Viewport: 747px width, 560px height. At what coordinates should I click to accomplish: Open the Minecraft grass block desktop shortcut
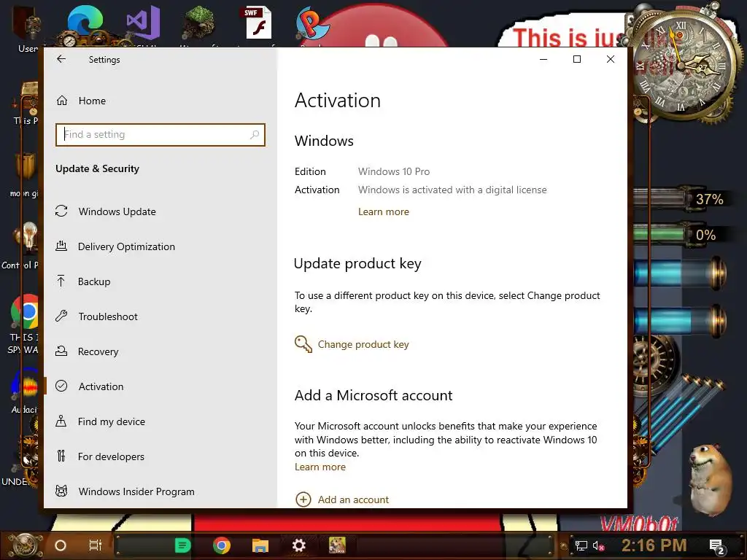198,23
